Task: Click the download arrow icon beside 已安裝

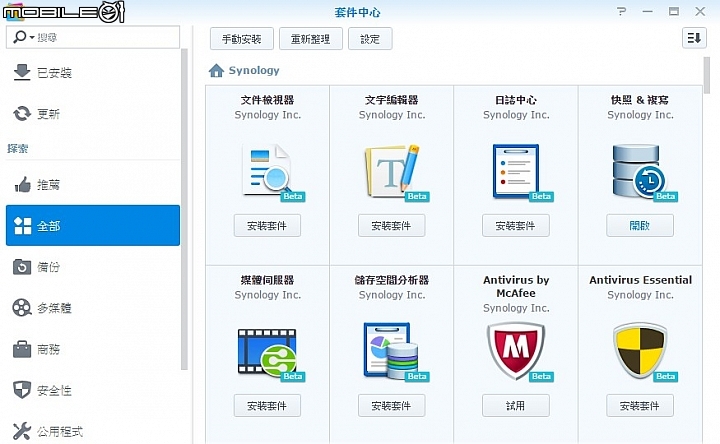Action: click(22, 72)
